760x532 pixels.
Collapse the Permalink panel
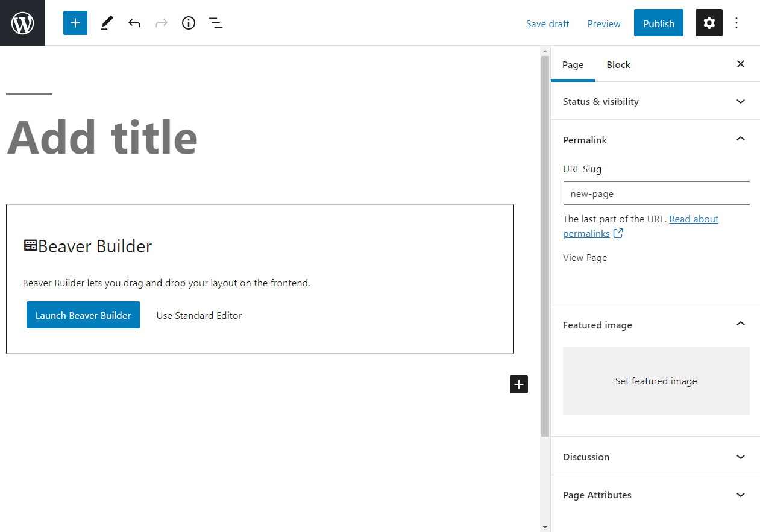click(655, 140)
